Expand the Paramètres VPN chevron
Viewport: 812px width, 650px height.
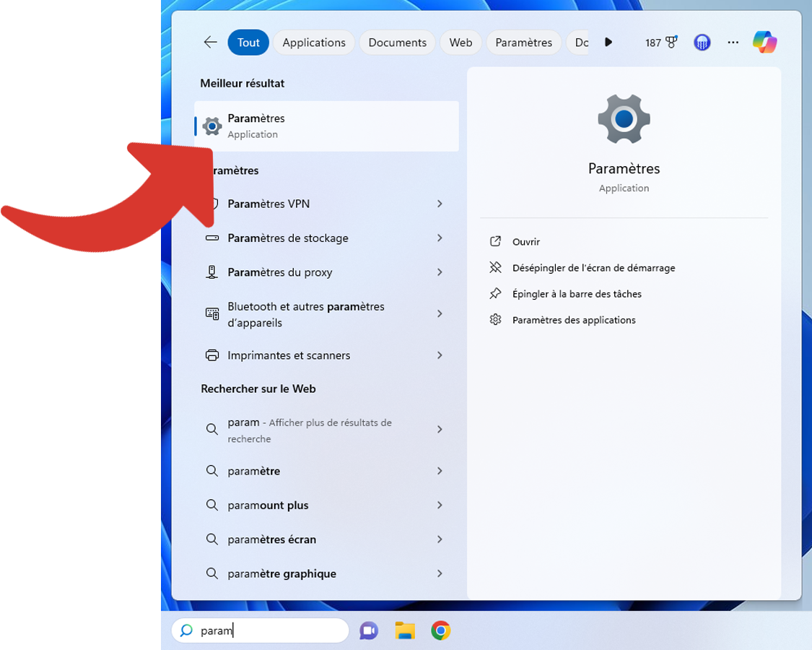pyautogui.click(x=440, y=204)
